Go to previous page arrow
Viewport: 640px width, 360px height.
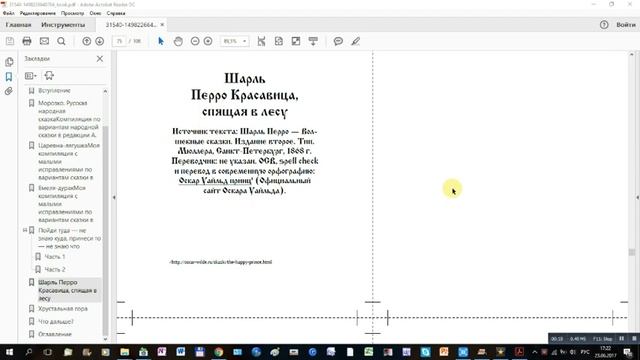coord(87,41)
